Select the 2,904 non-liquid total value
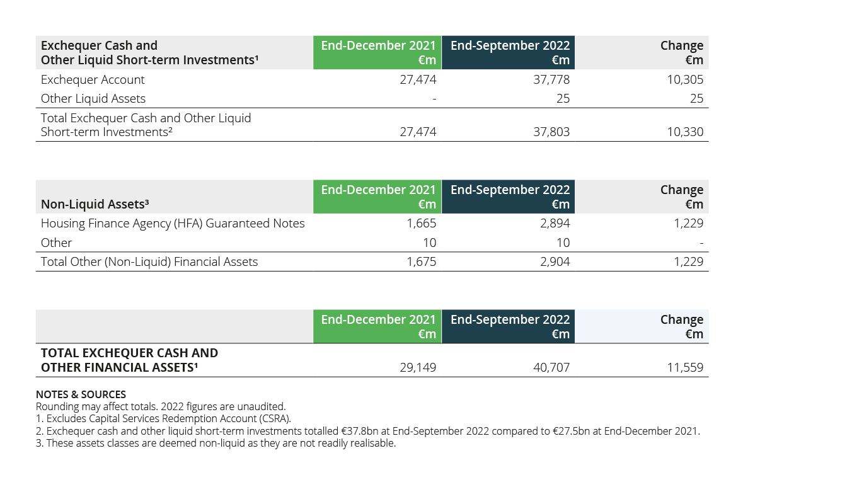Image resolution: width=852 pixels, height=504 pixels. [555, 261]
